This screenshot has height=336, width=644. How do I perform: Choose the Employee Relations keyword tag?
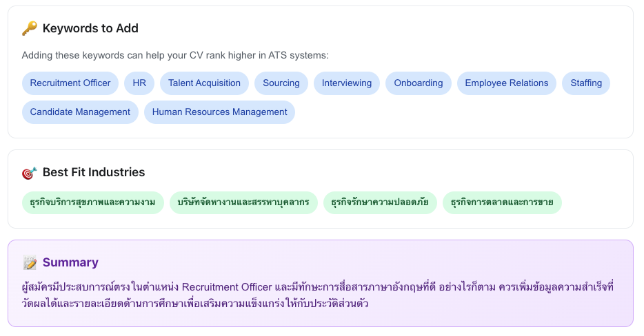[507, 83]
